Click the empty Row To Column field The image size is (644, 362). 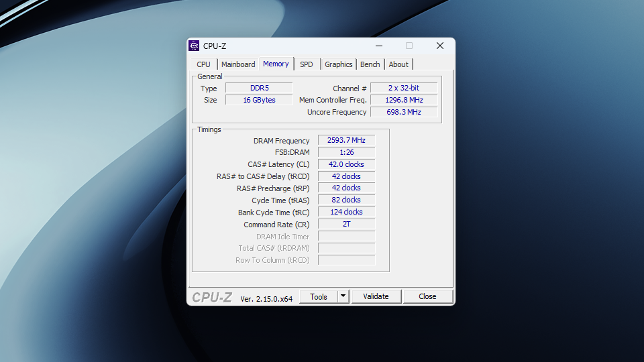[346, 260]
